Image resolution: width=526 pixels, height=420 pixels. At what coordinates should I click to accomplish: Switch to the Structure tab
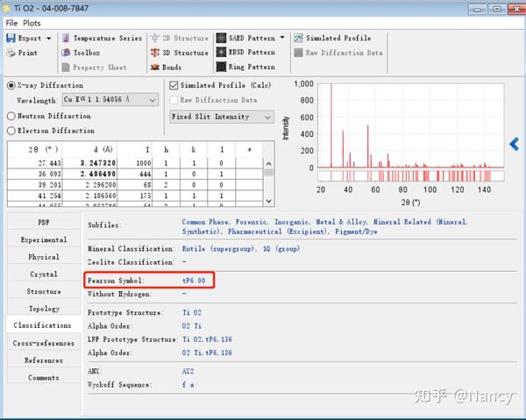point(44,291)
